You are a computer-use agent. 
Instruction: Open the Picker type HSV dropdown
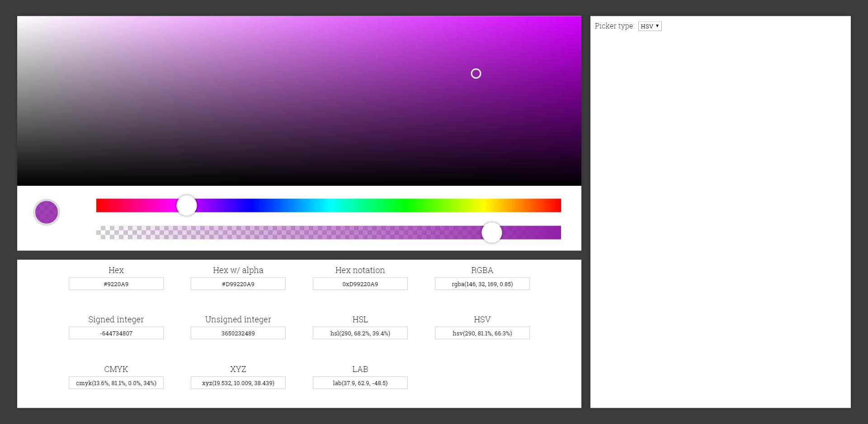[x=650, y=26]
